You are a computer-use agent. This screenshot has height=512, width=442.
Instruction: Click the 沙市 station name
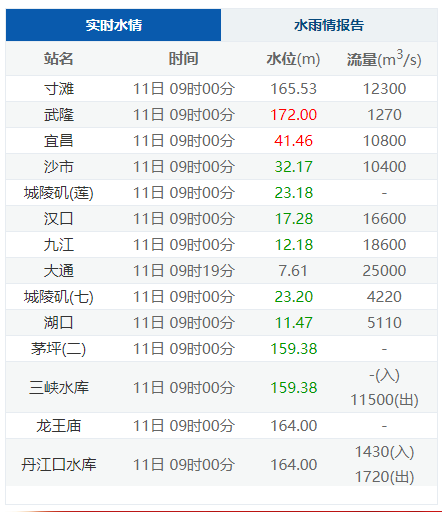click(59, 167)
